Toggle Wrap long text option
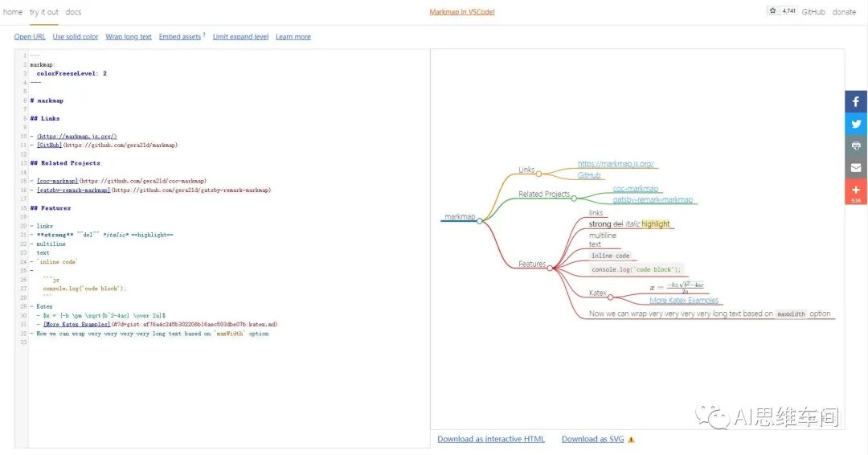The image size is (868, 455). coord(129,36)
